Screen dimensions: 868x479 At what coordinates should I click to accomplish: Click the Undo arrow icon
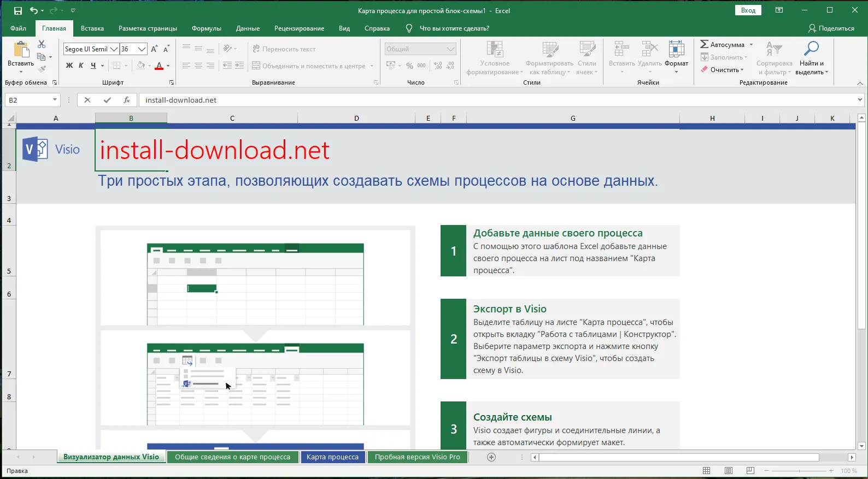[34, 10]
